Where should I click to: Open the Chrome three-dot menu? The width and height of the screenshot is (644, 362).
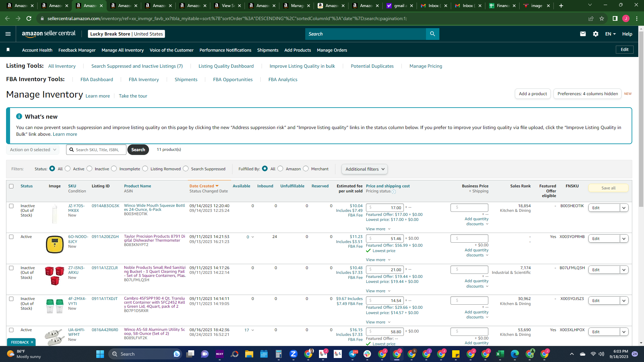[637, 18]
